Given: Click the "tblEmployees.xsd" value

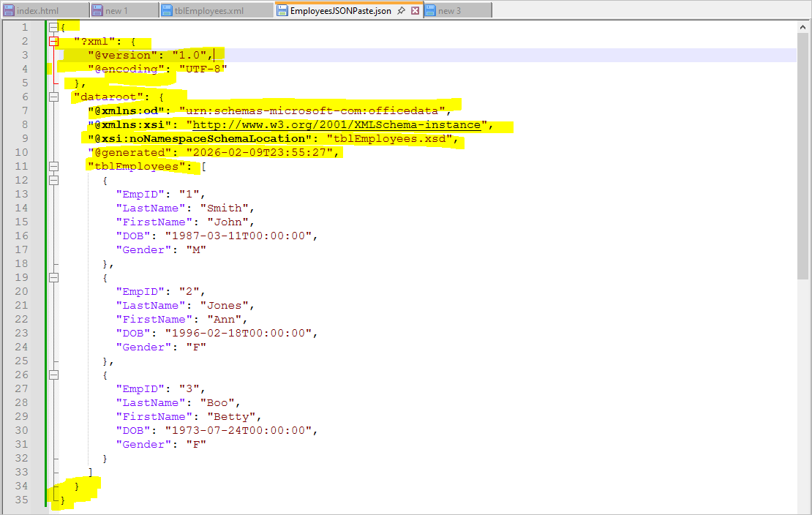Looking at the screenshot, I should 389,139.
